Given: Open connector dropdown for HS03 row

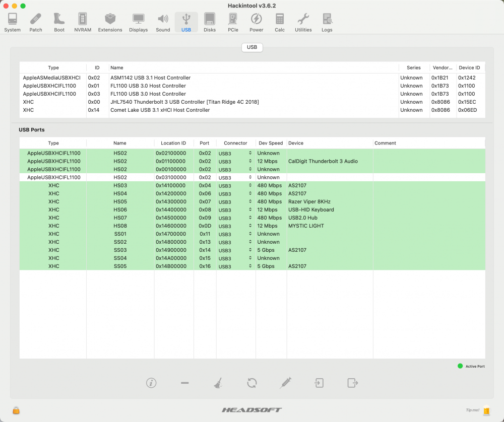Looking at the screenshot, I should [235, 186].
